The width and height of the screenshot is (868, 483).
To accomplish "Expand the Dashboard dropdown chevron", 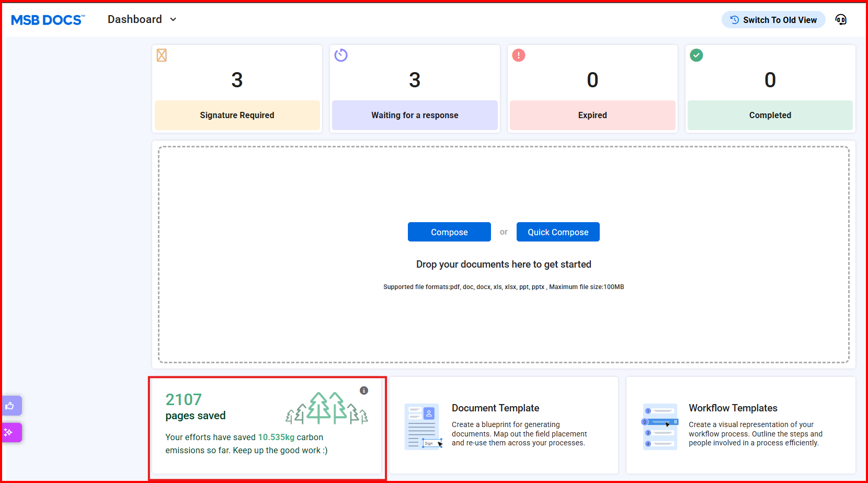I will (x=173, y=20).
